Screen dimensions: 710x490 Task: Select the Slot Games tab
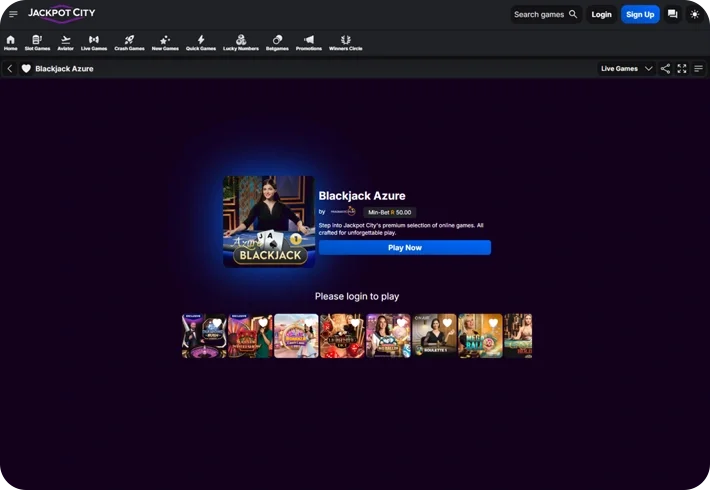tap(37, 42)
